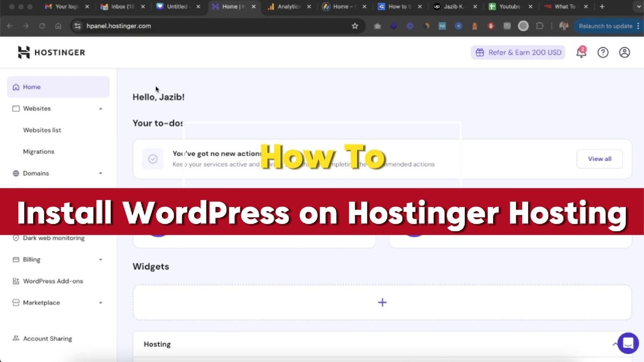This screenshot has height=362, width=644.
Task: Add a widget with the plus icon
Action: tap(382, 303)
